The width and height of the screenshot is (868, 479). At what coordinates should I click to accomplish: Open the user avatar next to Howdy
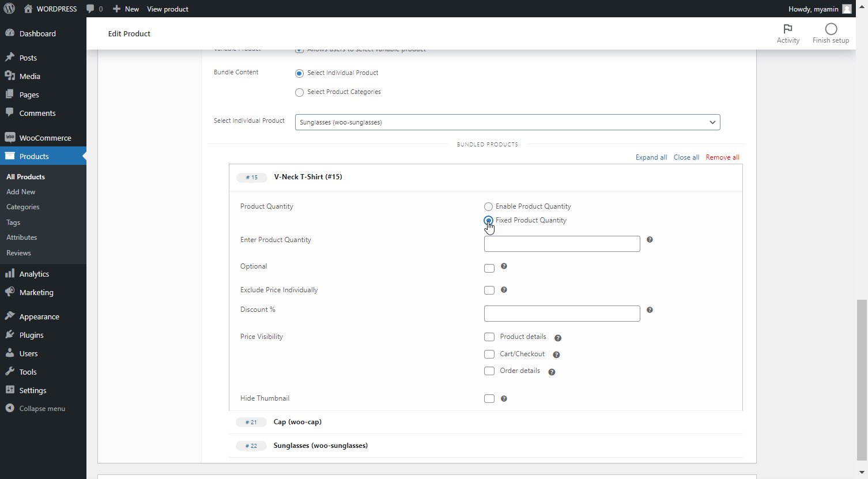click(847, 9)
